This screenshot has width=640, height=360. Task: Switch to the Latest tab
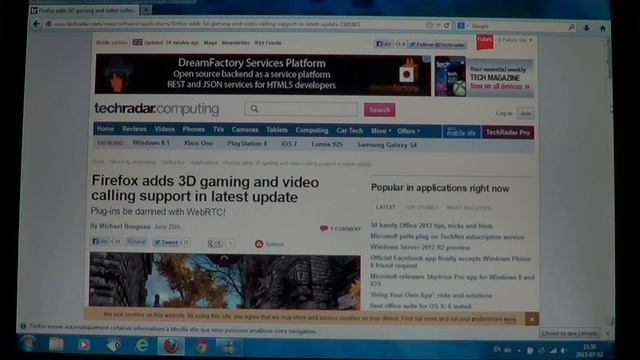(385, 207)
